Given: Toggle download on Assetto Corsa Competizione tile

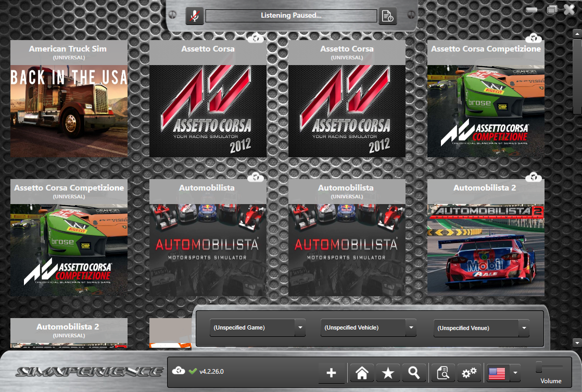Looking at the screenshot, I should coord(533,37).
